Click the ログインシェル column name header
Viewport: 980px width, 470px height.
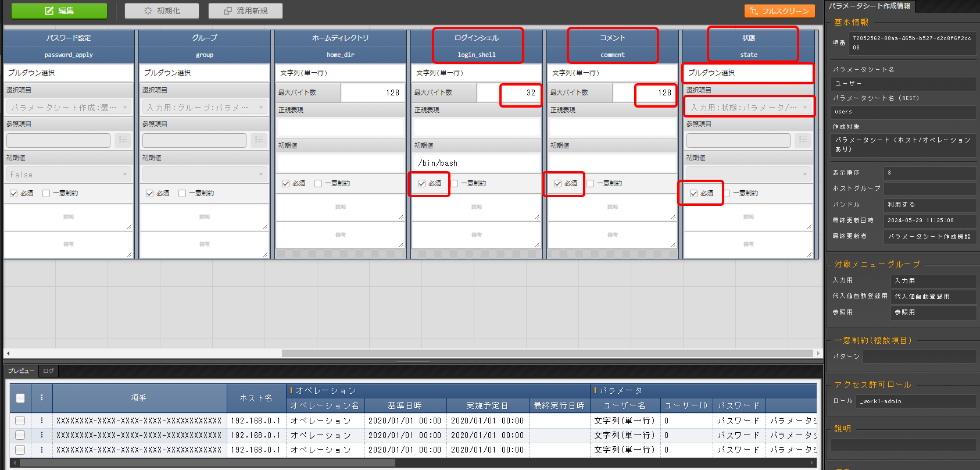477,38
